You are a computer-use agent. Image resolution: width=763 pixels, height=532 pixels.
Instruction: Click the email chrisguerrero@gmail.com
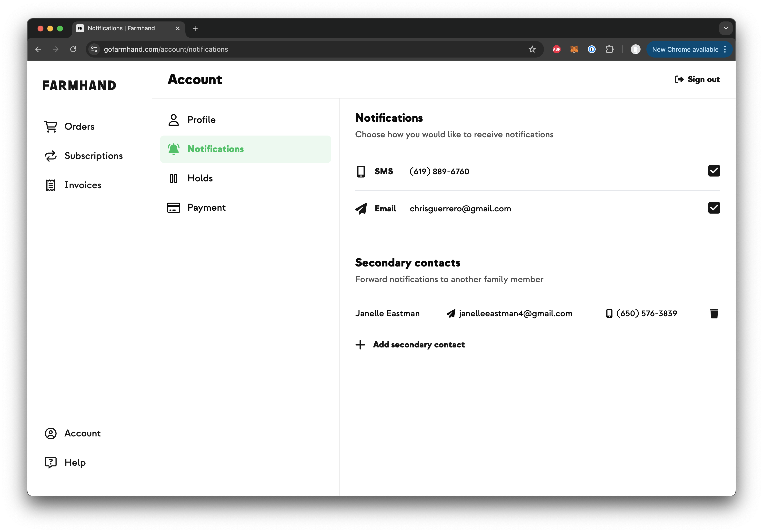coord(460,208)
